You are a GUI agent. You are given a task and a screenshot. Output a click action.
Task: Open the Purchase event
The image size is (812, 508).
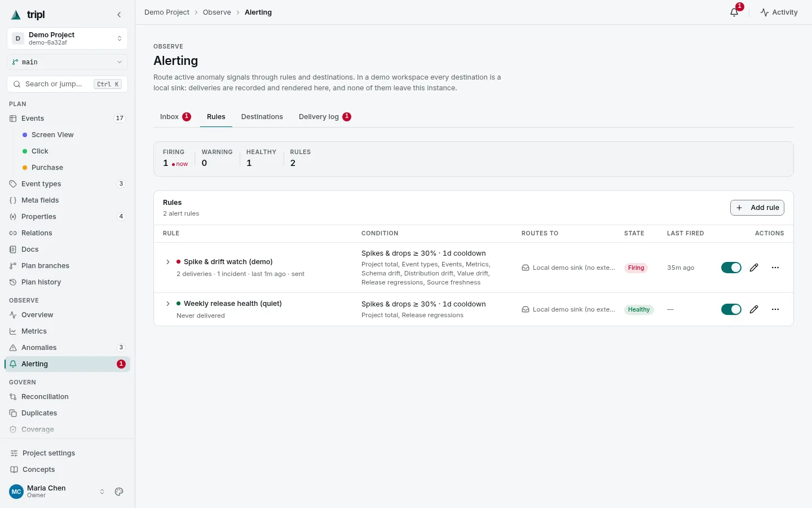tap(73, 168)
